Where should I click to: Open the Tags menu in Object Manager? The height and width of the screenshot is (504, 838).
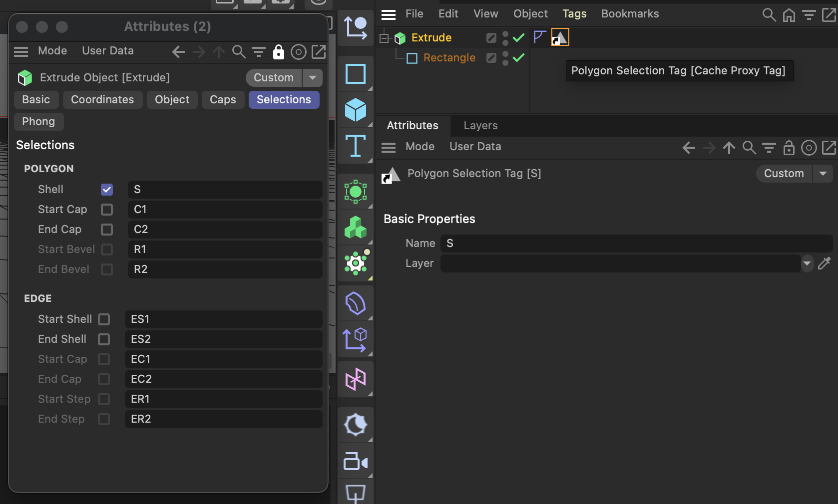[574, 14]
